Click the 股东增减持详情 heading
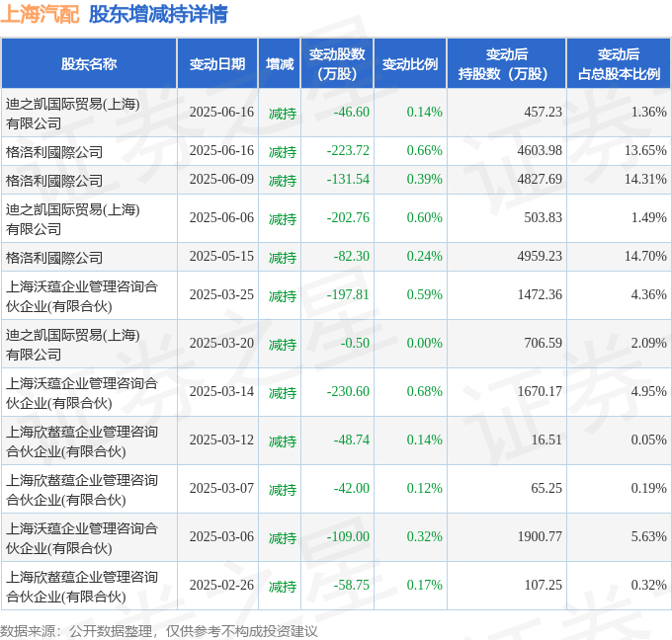 click(158, 14)
